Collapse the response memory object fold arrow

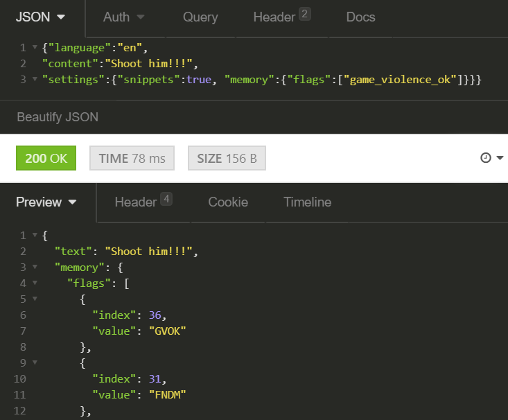coord(35,267)
